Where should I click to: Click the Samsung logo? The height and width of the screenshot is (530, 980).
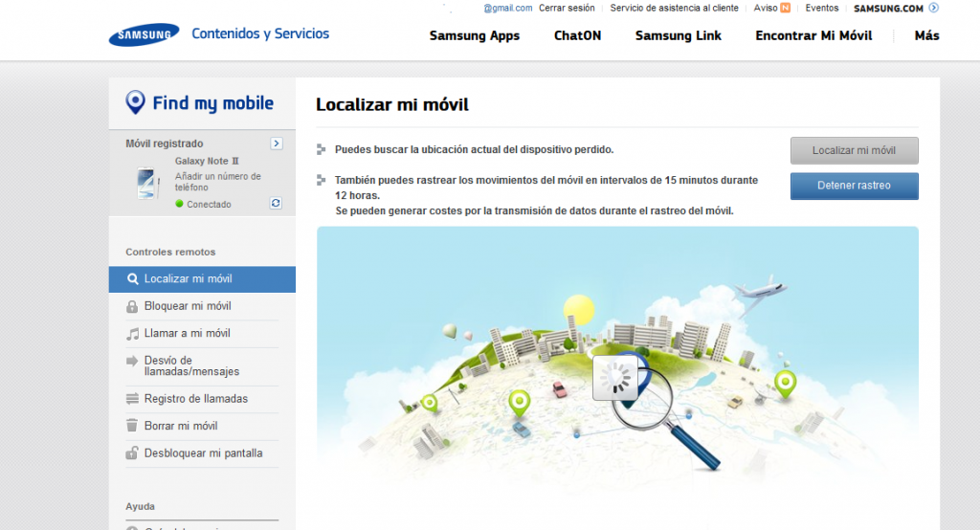point(145,34)
